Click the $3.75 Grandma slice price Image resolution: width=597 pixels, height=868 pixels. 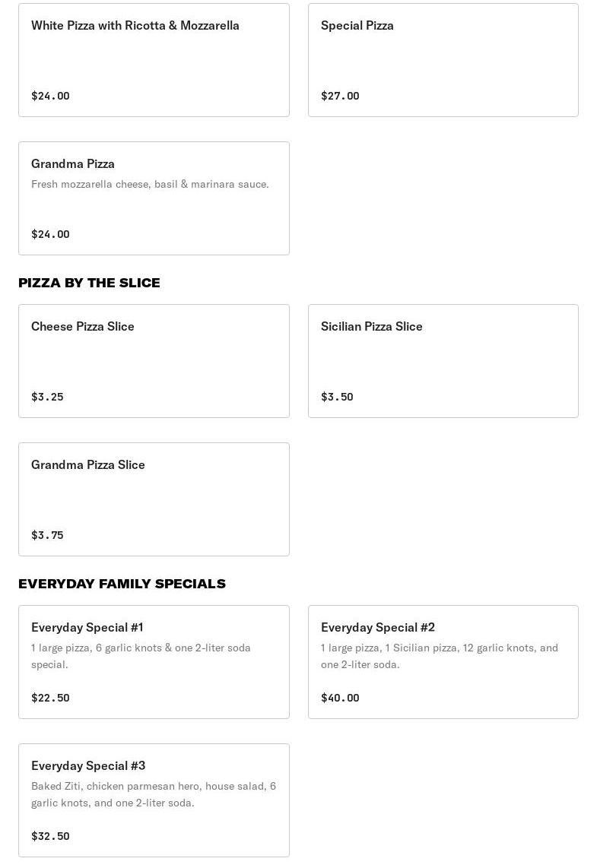coord(47,535)
